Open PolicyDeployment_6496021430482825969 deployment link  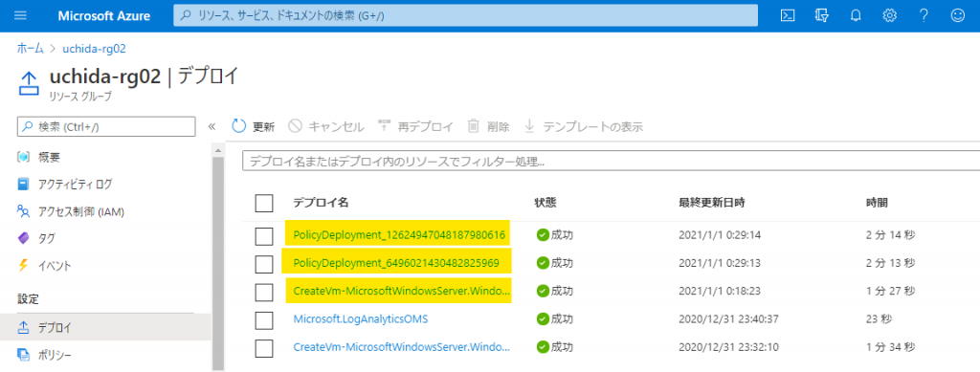click(396, 263)
